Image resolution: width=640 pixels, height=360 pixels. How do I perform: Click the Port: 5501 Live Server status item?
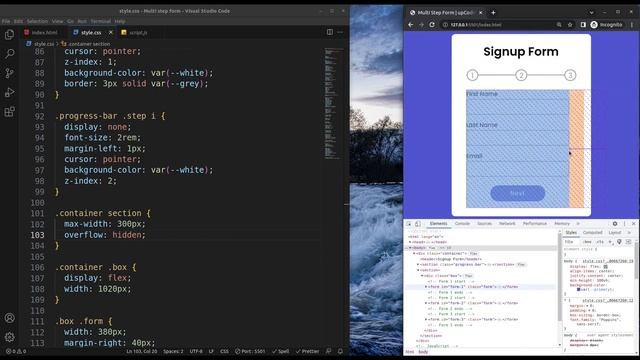pos(250,351)
